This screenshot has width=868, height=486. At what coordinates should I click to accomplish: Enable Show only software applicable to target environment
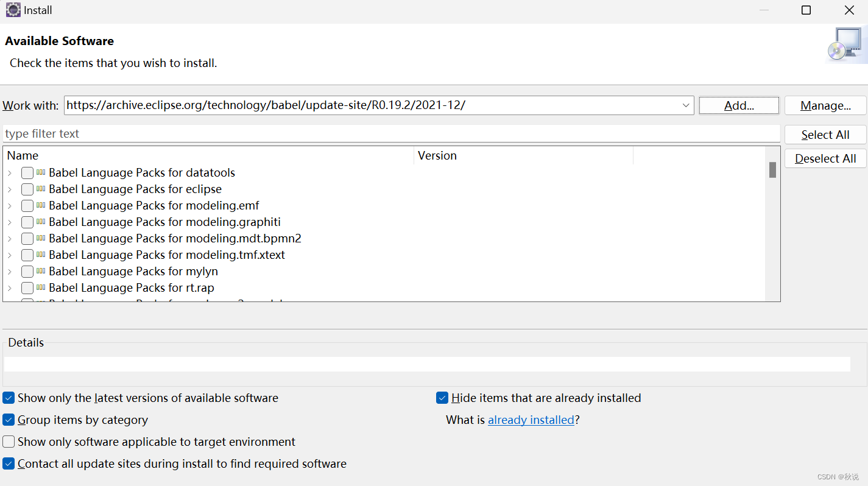(9, 442)
